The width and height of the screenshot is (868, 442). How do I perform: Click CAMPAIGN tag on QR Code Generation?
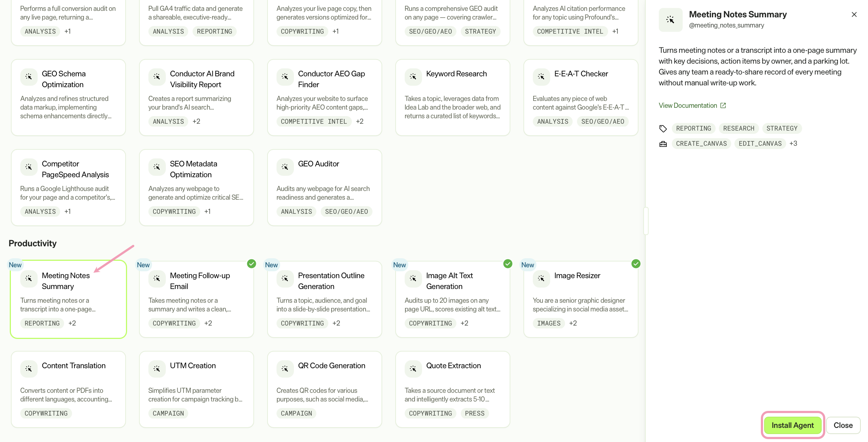point(296,413)
